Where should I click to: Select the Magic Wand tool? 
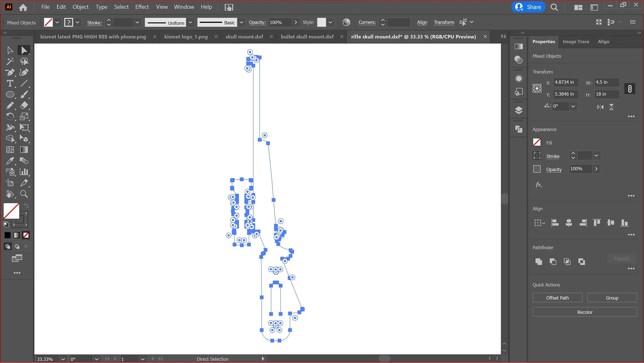tap(10, 61)
